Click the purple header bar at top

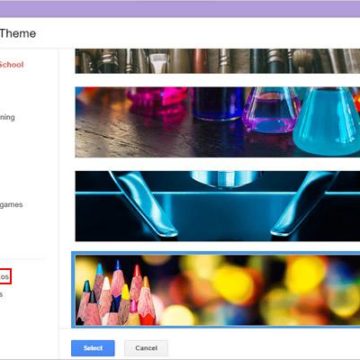tap(180, 9)
